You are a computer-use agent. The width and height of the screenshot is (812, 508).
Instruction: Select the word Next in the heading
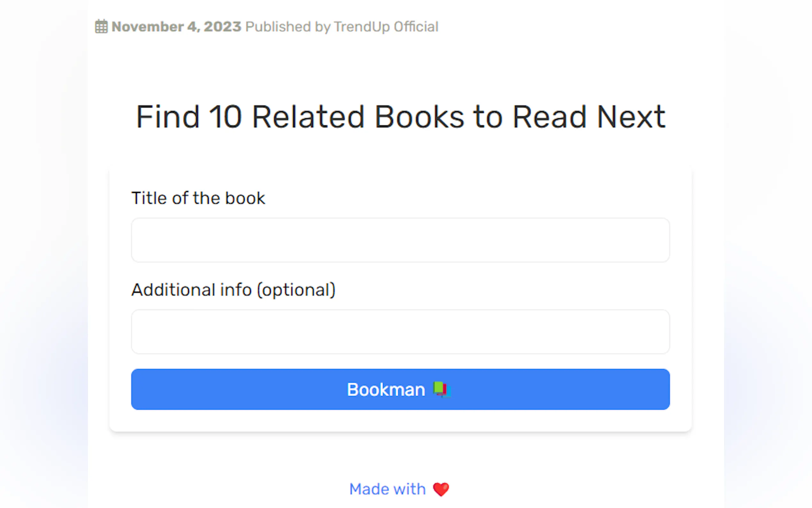coord(631,116)
